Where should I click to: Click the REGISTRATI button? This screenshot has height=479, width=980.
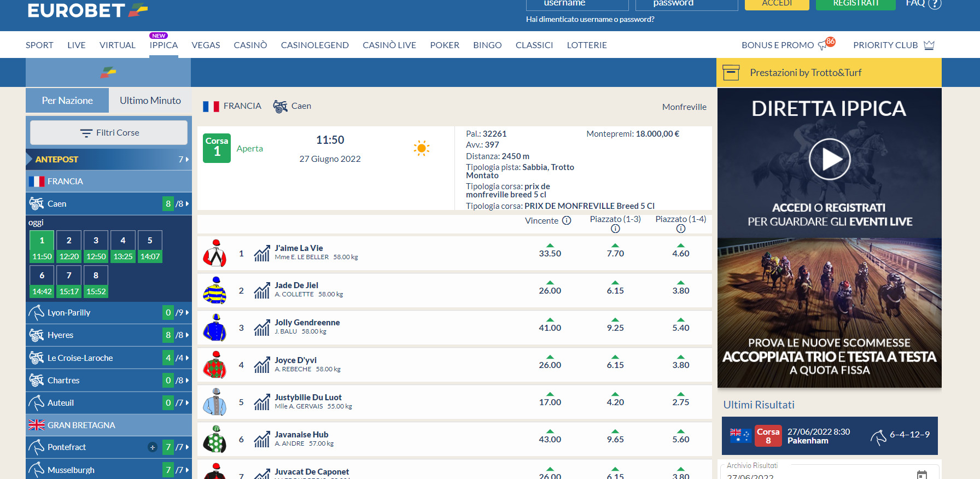pyautogui.click(x=856, y=4)
